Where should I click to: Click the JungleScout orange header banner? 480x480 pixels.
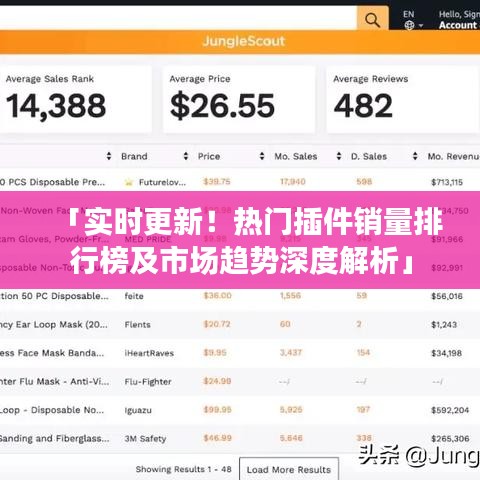[x=240, y=42]
